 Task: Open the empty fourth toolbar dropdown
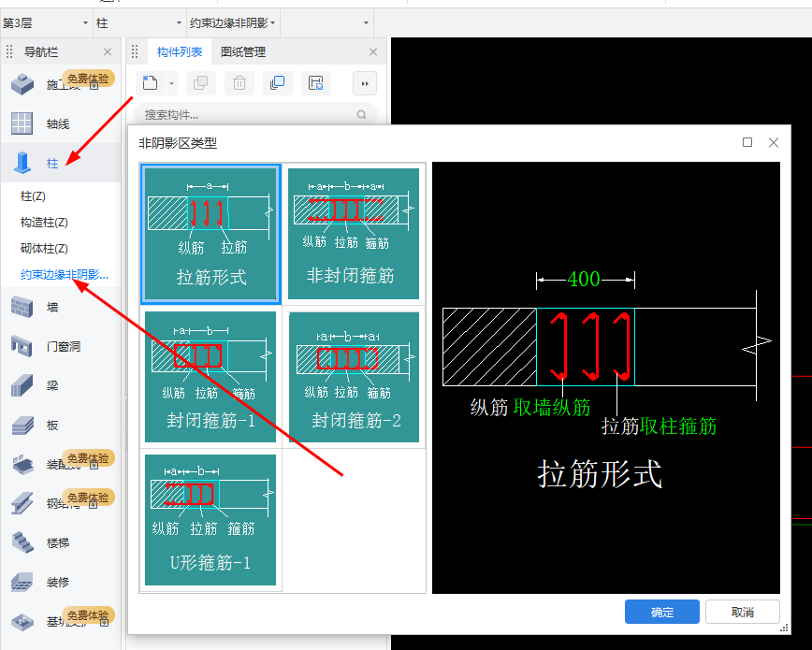[x=326, y=22]
